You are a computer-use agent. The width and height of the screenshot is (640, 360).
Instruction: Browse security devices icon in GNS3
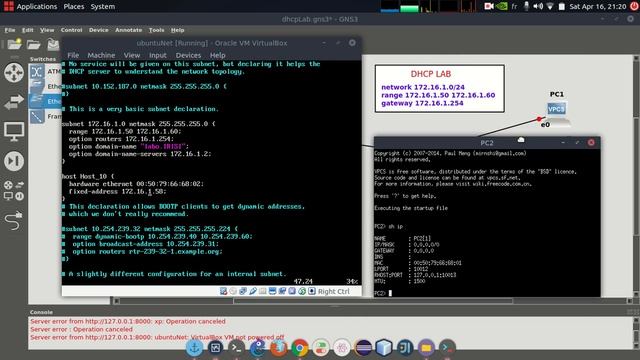pyautogui.click(x=14, y=161)
